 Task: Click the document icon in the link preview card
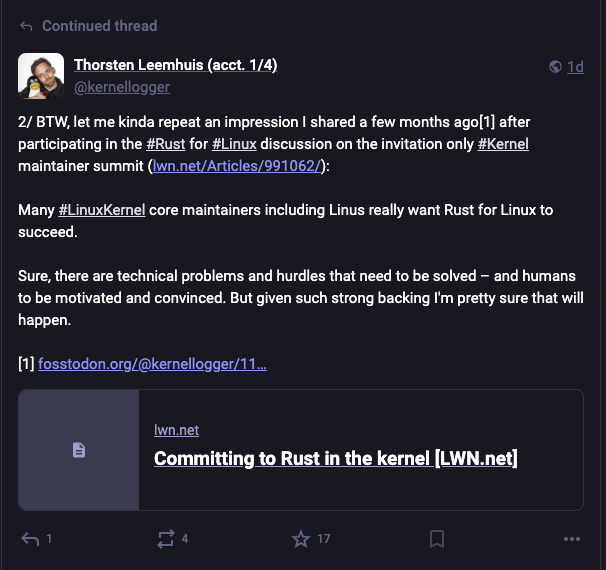(79, 450)
